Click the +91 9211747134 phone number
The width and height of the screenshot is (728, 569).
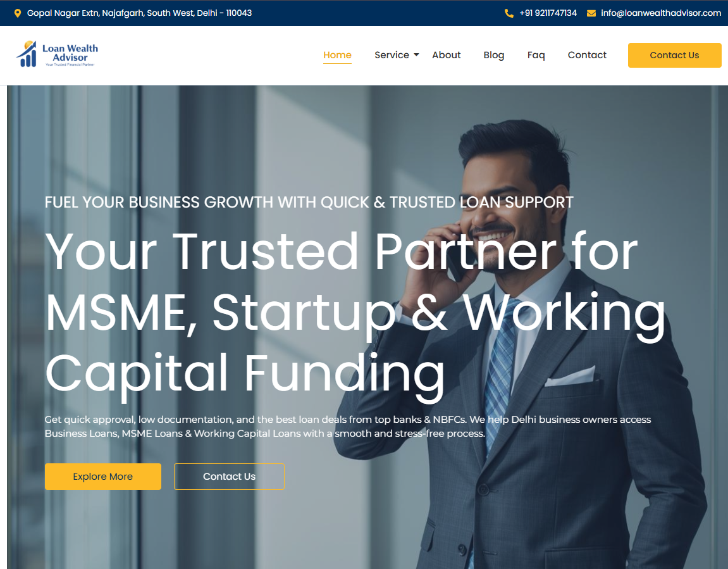(x=548, y=13)
